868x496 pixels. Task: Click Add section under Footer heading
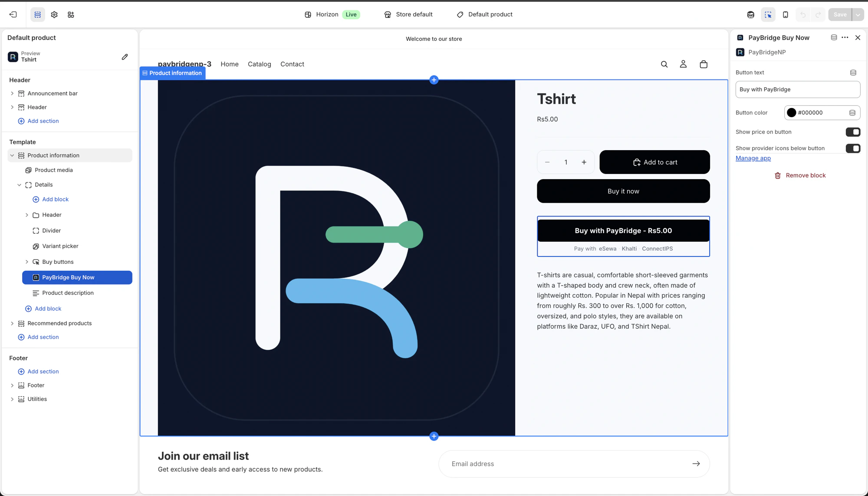pos(38,371)
